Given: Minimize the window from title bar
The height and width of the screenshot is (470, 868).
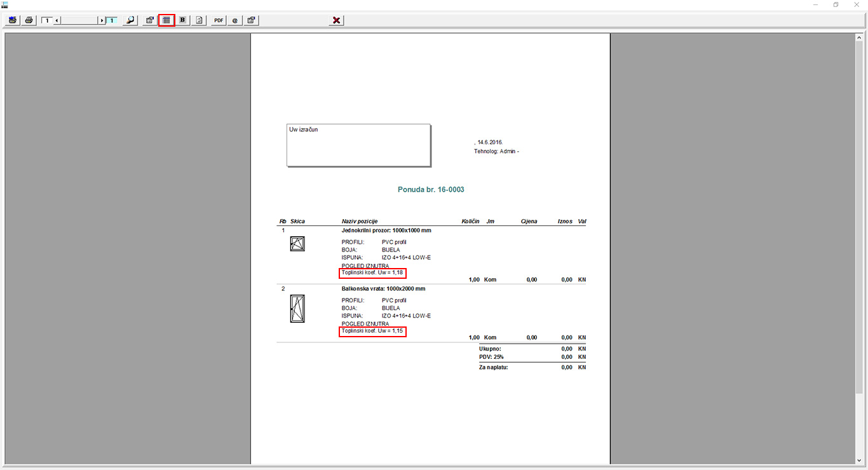Looking at the screenshot, I should pos(816,4).
